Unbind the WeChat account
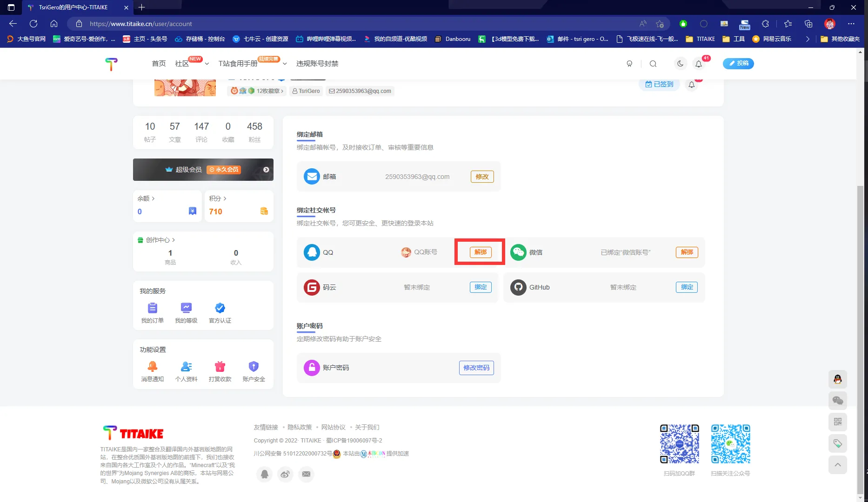This screenshot has height=502, width=868. coord(687,252)
